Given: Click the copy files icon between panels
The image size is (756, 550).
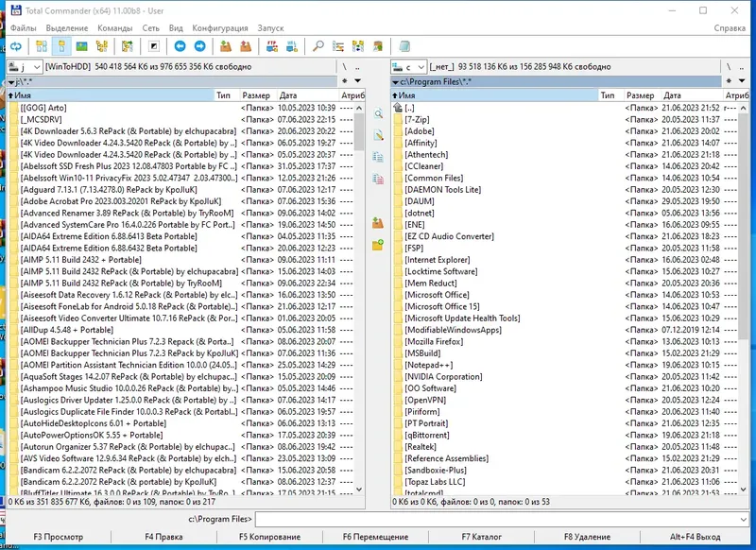Looking at the screenshot, I should click(x=378, y=157).
